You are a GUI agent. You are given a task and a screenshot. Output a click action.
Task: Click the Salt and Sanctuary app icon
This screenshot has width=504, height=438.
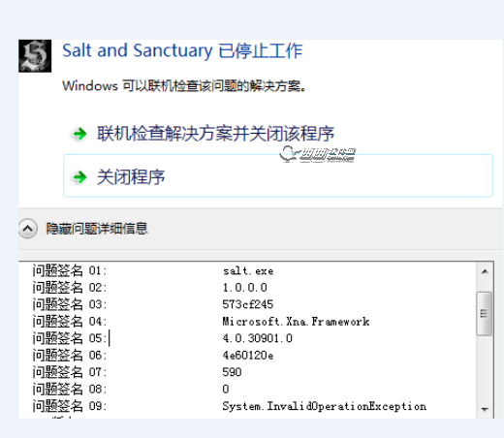[x=35, y=56]
